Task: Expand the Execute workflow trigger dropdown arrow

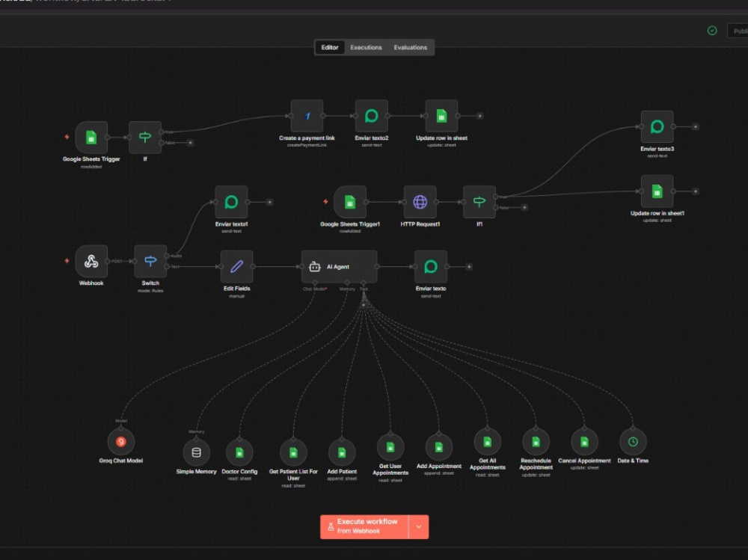Action: 419,526
